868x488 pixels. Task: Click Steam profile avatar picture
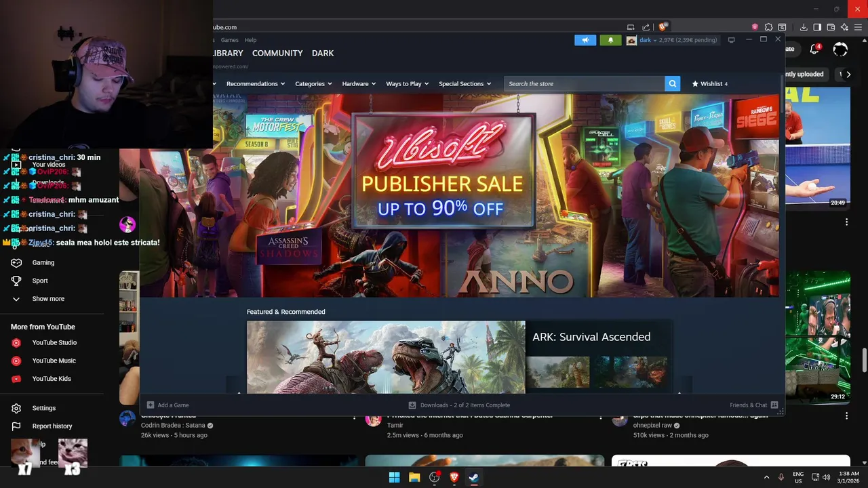click(631, 40)
